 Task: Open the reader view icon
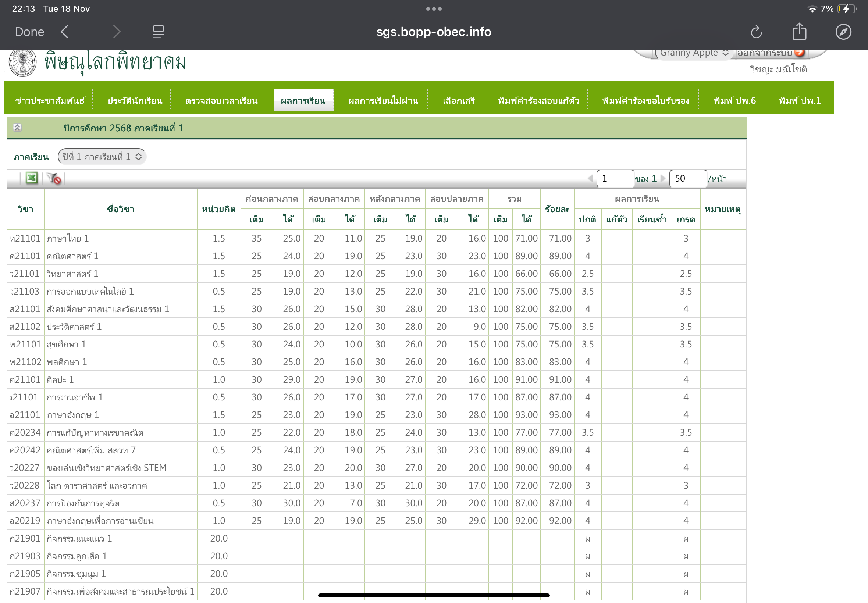click(x=158, y=32)
